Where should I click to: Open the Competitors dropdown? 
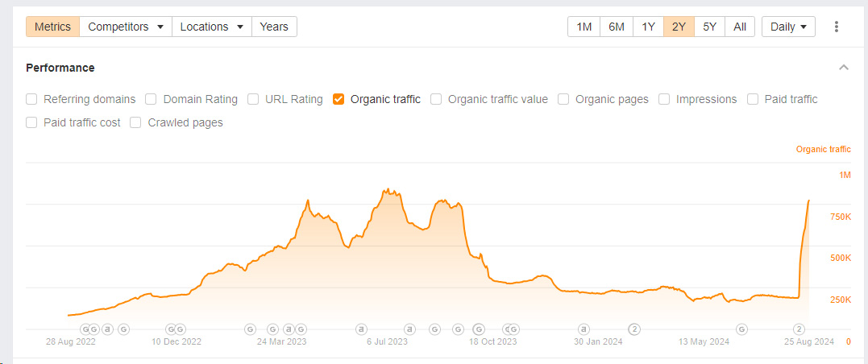[x=125, y=27]
